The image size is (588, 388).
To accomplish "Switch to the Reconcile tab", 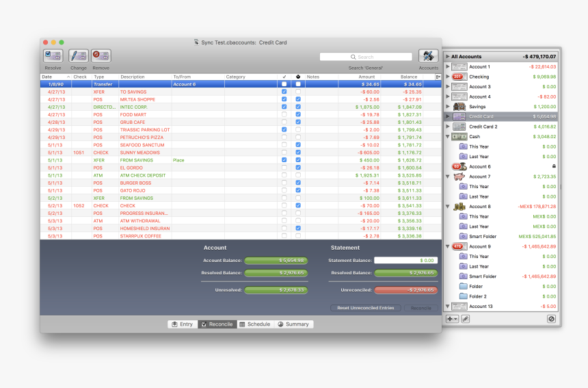I will [x=217, y=324].
